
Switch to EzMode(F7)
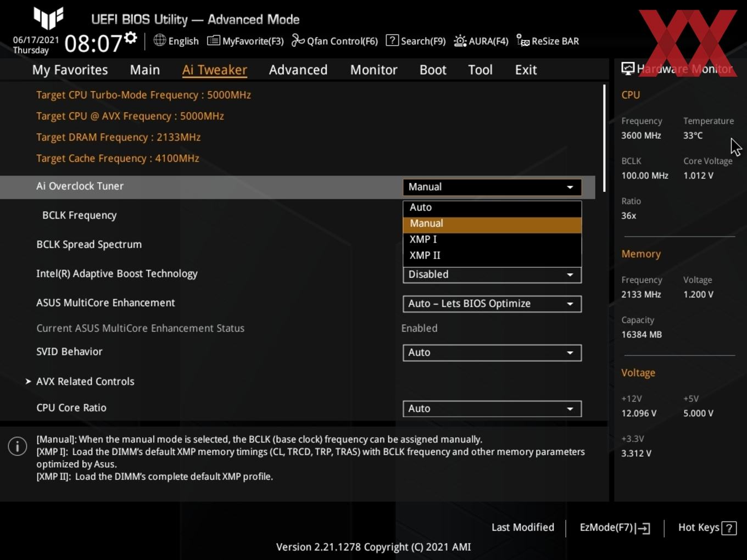[615, 528]
